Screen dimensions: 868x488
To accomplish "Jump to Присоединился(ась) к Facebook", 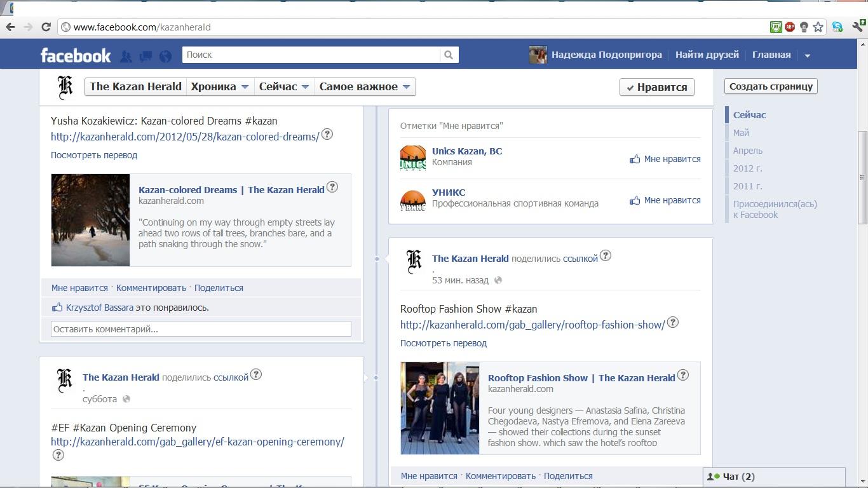I will [x=775, y=209].
